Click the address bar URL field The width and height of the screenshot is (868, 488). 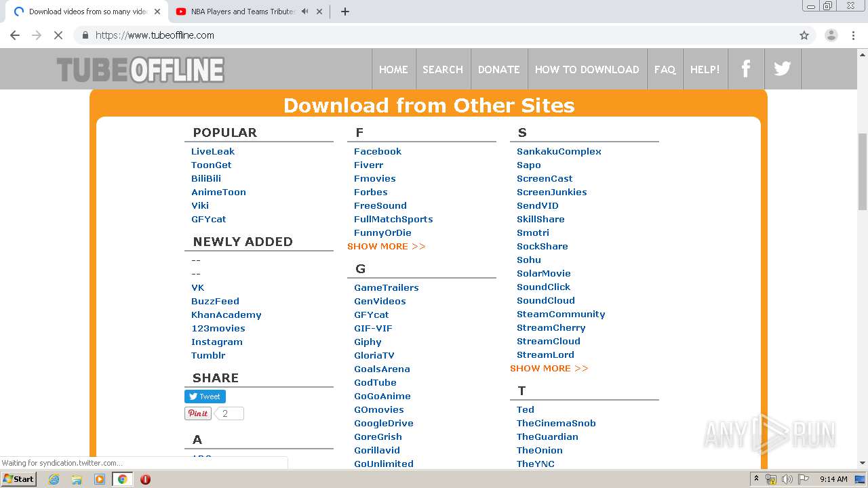[434, 35]
